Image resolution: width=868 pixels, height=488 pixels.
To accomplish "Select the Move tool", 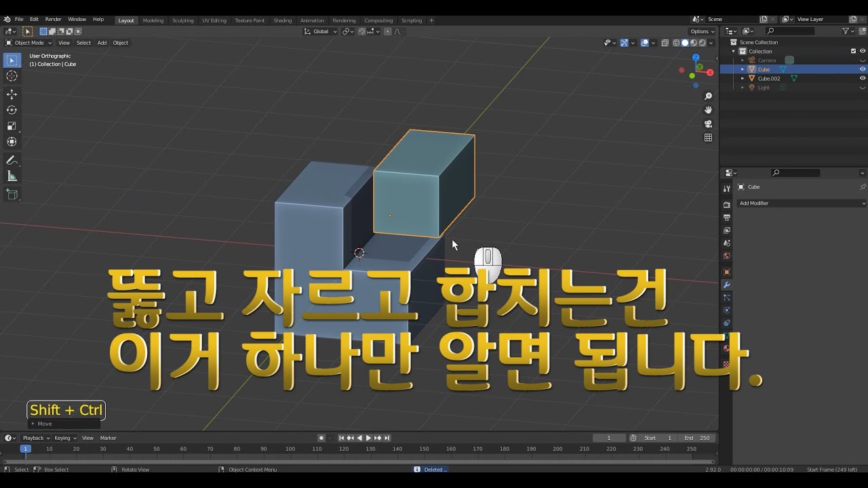I will coord(12,94).
